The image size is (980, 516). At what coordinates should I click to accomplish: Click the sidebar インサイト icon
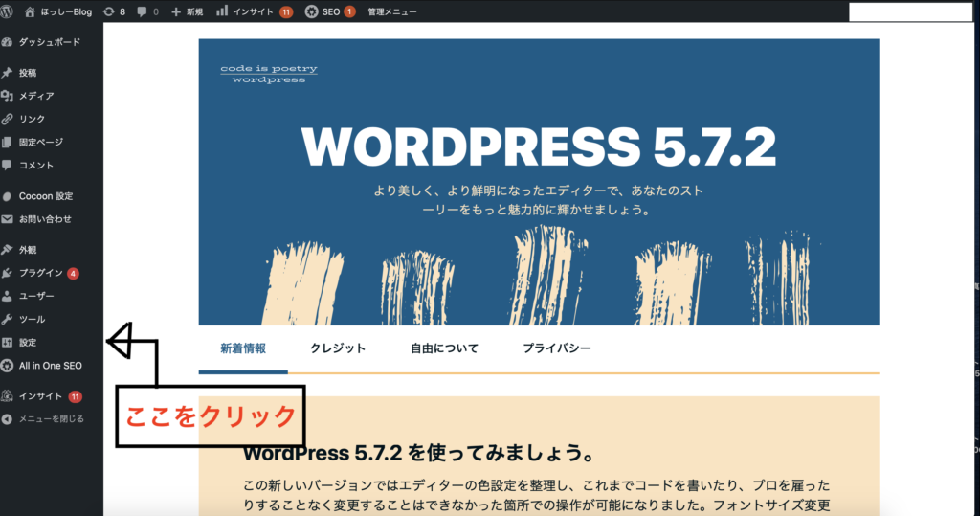tap(7, 396)
